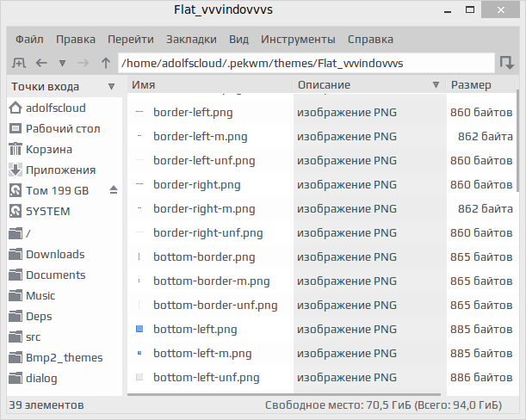Open a new tab with toolbar icon
The width and height of the screenshot is (526, 420).
point(19,63)
